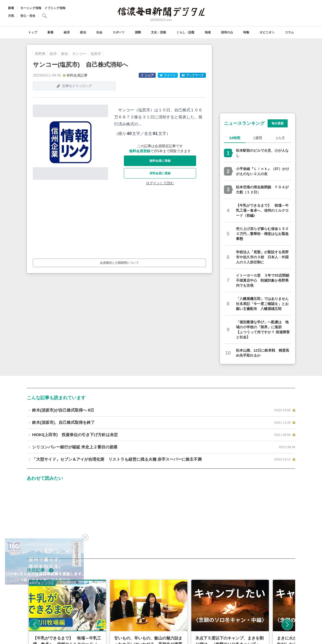The image size is (322, 644).
Task: Click the high school students card thumbnail
Action: 149,605
